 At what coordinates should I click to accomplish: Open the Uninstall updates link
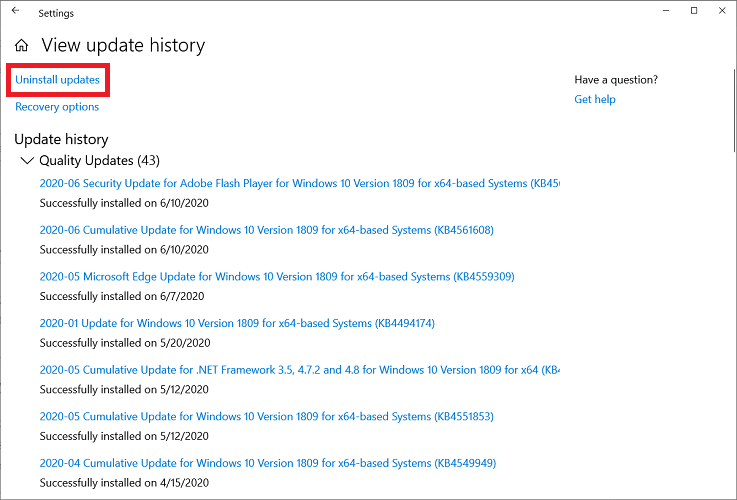click(x=57, y=79)
